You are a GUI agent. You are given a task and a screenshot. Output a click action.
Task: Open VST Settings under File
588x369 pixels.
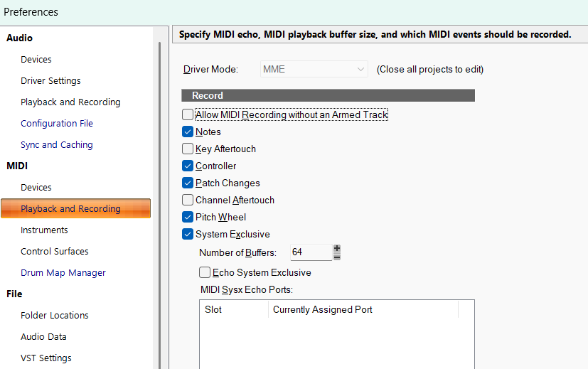coord(46,358)
